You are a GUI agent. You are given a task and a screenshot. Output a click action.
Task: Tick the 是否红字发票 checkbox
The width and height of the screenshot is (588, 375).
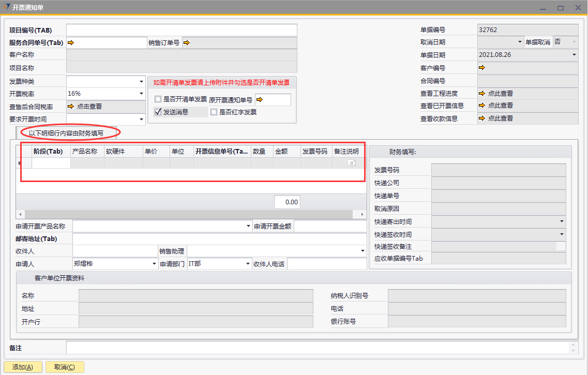click(214, 112)
